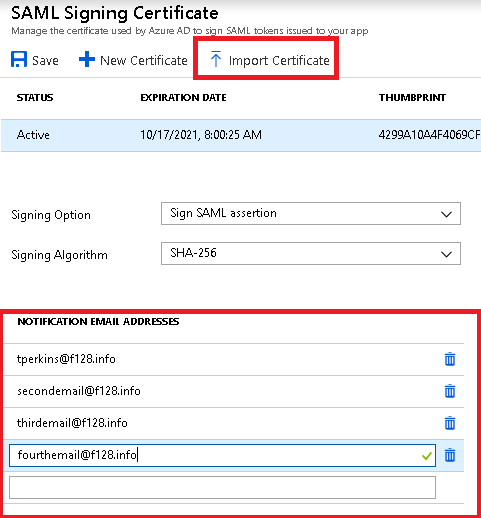Delete secondemail@f128.info with its trash icon
This screenshot has width=481, height=518.
tap(450, 391)
